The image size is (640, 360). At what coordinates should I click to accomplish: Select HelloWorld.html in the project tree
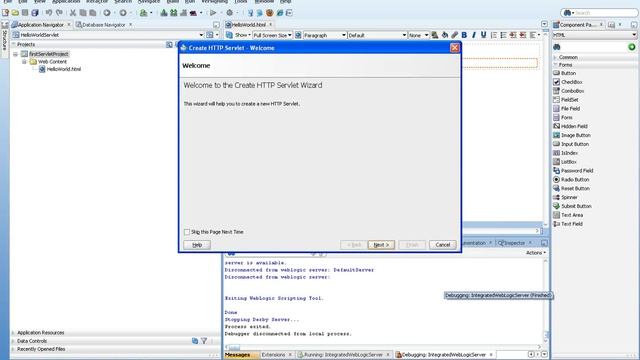point(60,69)
